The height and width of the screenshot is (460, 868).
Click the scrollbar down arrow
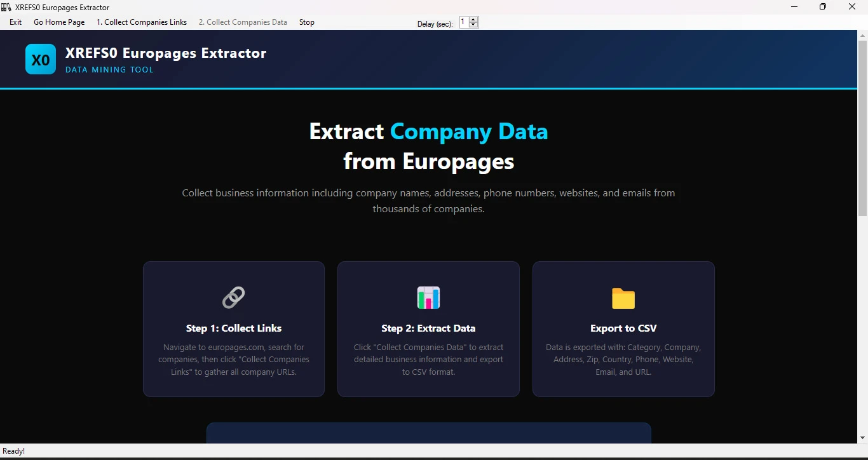point(862,438)
